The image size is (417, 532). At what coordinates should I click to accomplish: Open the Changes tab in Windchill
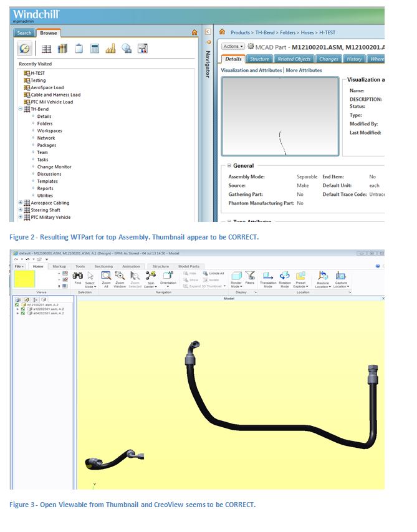(x=328, y=59)
